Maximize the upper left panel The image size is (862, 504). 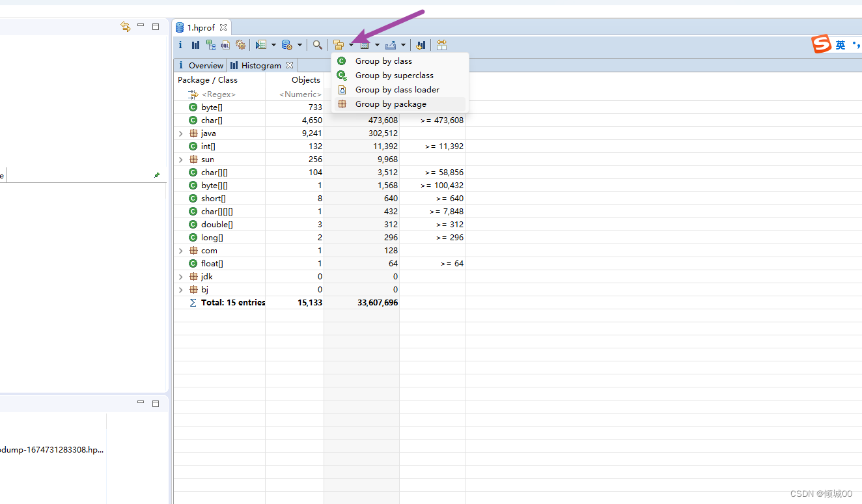pyautogui.click(x=156, y=27)
